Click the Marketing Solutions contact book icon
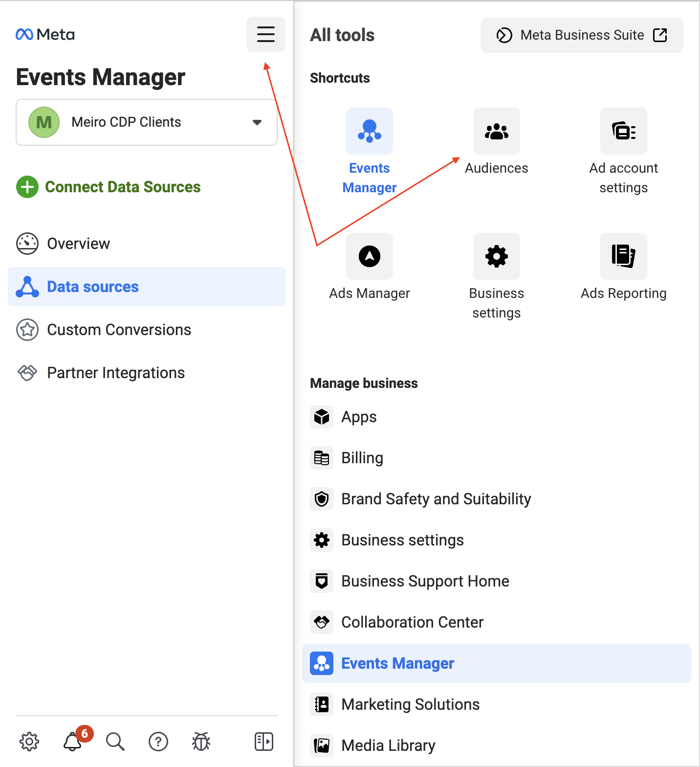Viewport: 700px width, 767px height. (322, 704)
